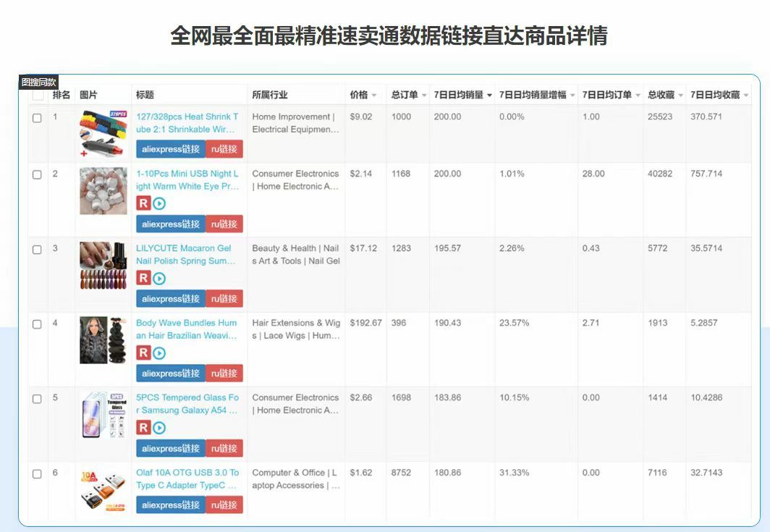Click the red R icon under LILYCUTE Macaron Gel
The width and height of the screenshot is (770, 532).
(143, 279)
